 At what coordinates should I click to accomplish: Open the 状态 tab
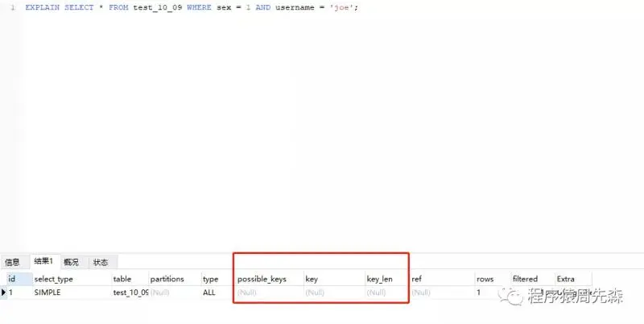(x=101, y=262)
